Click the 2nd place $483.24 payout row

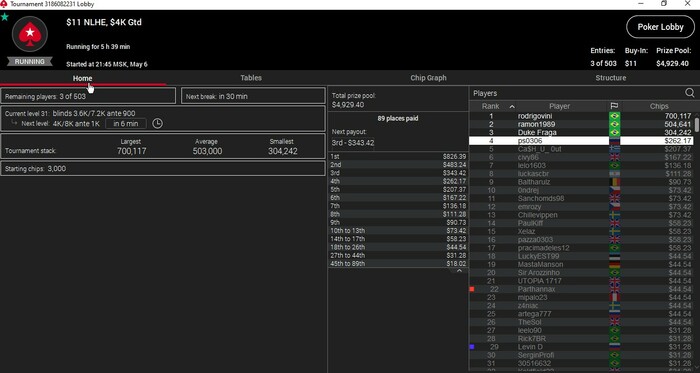tap(398, 165)
